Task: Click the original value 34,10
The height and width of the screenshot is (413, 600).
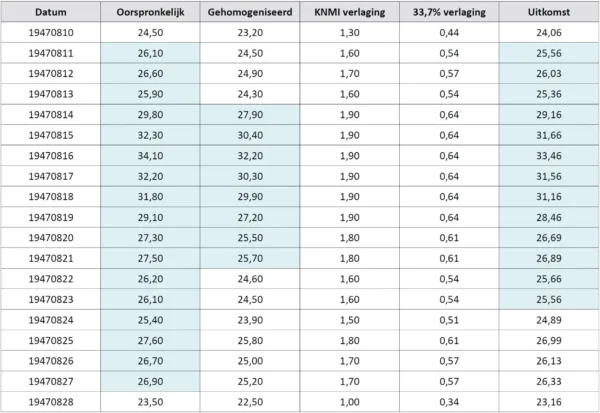Action: (x=149, y=157)
